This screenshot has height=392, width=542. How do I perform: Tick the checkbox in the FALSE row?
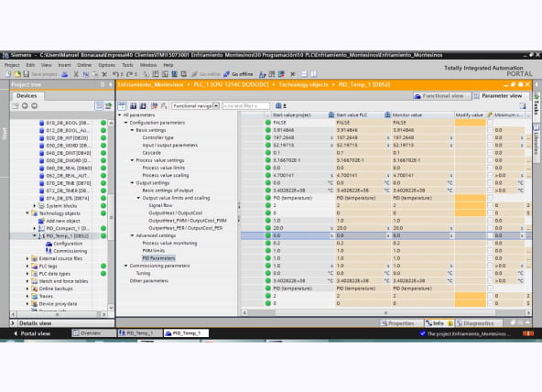tap(490, 123)
